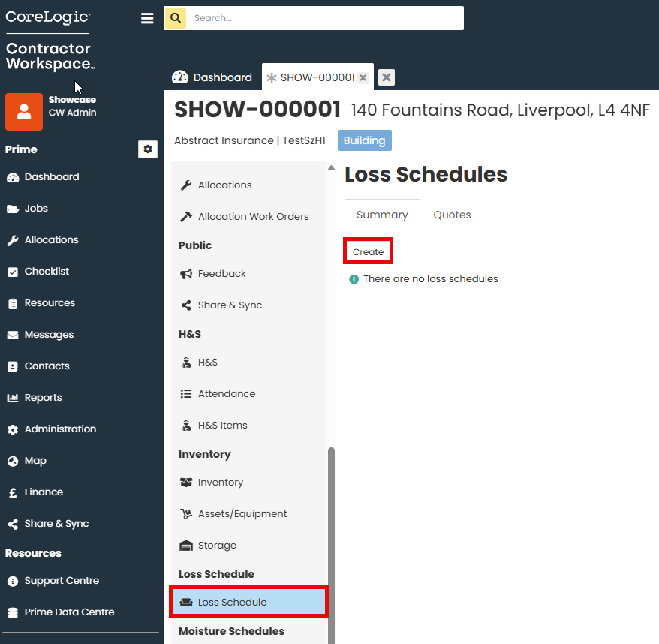The width and height of the screenshot is (659, 644).
Task: Open Allocation Work Orders in job menu
Action: pos(248,216)
